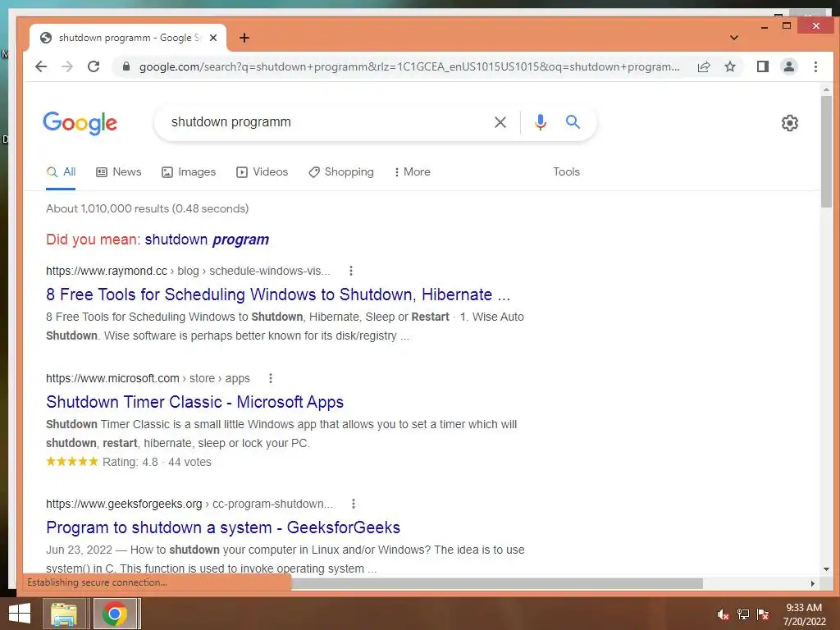
Task: Clear the search query text
Action: 500,122
